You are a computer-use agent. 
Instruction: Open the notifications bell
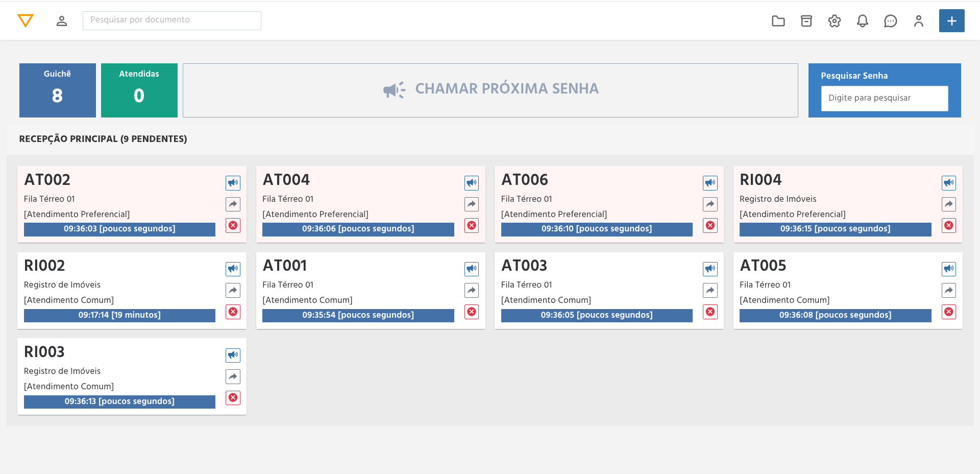coord(863,21)
